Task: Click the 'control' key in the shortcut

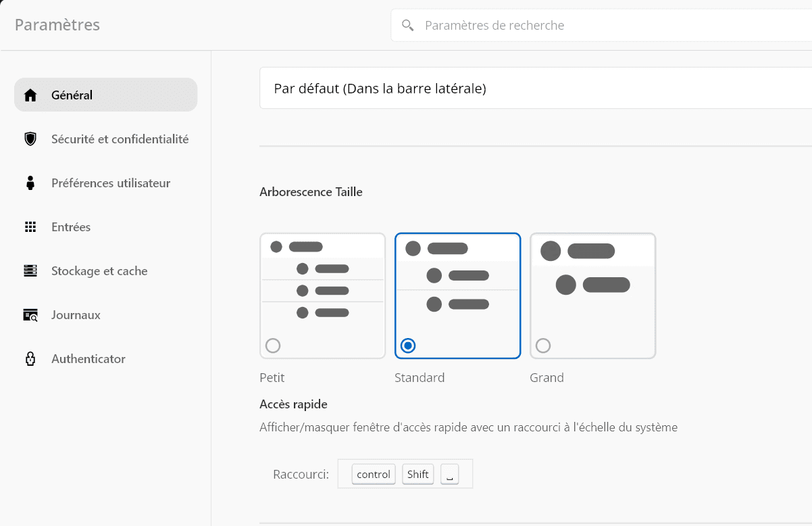Action: [374, 475]
